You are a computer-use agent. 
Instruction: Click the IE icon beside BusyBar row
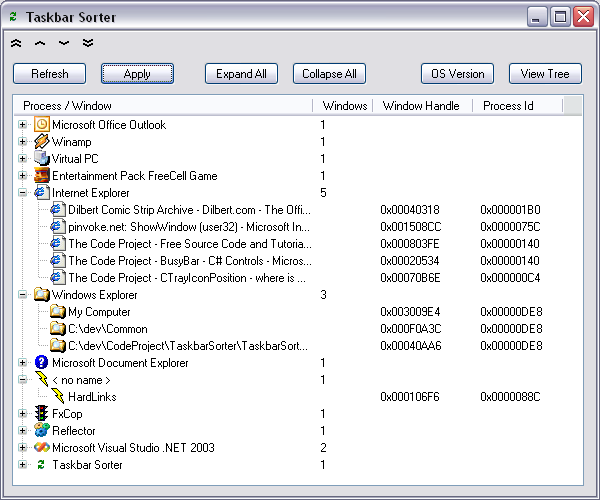[x=58, y=261]
